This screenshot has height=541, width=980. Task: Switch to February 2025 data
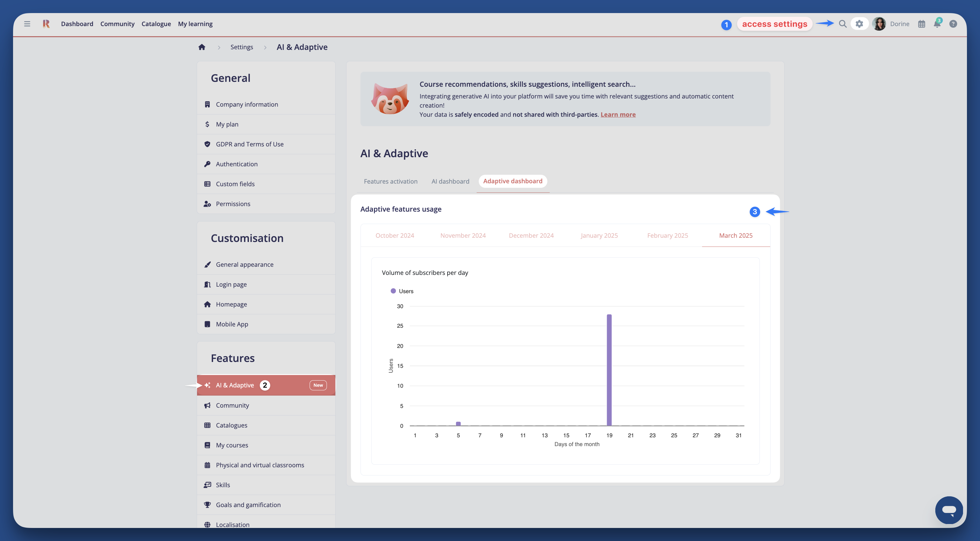tap(667, 235)
